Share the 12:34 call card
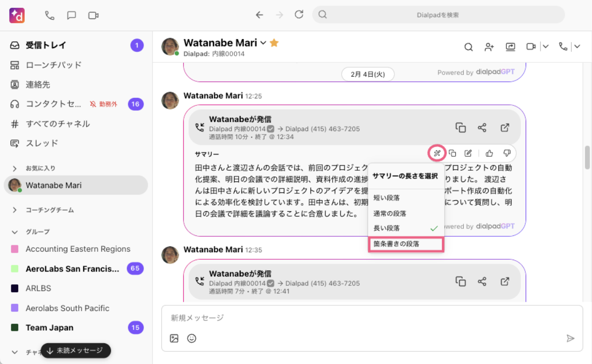This screenshot has height=364, width=592. tap(482, 128)
